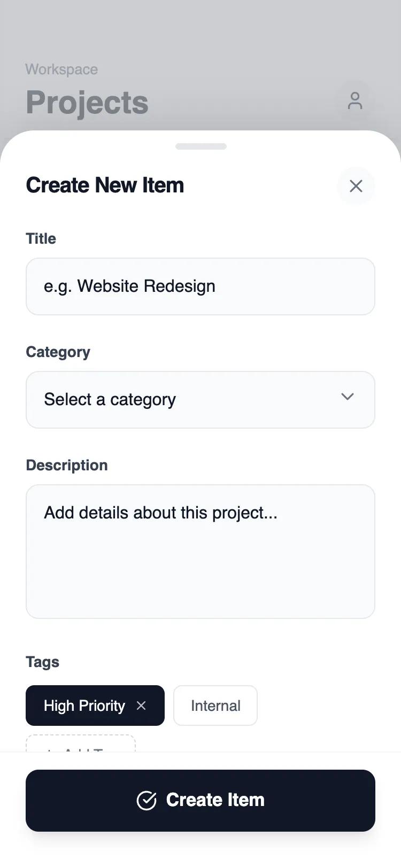
Task: Click into the Description text area
Action: 200,552
